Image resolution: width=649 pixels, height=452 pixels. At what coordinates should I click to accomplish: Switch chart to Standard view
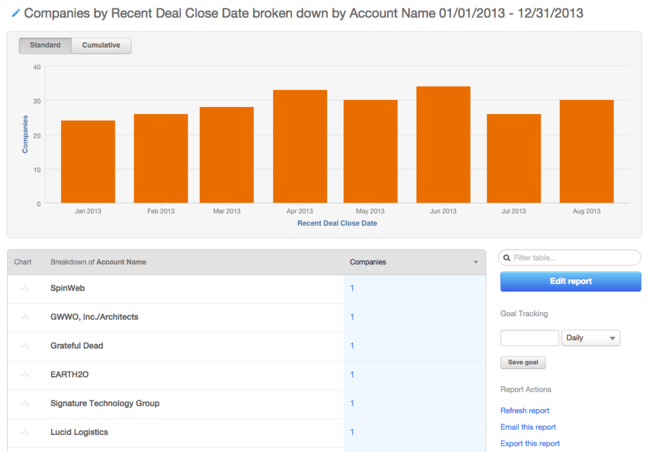pyautogui.click(x=44, y=46)
